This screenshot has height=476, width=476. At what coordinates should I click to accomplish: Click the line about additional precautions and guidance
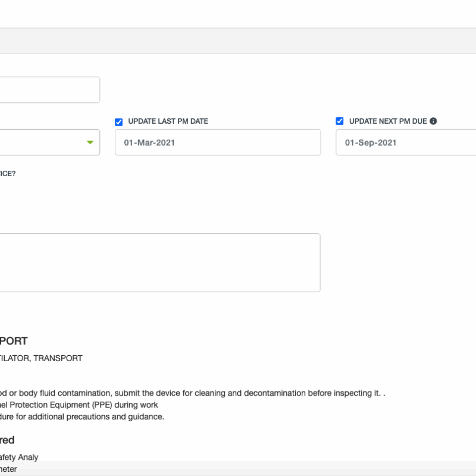(82, 417)
